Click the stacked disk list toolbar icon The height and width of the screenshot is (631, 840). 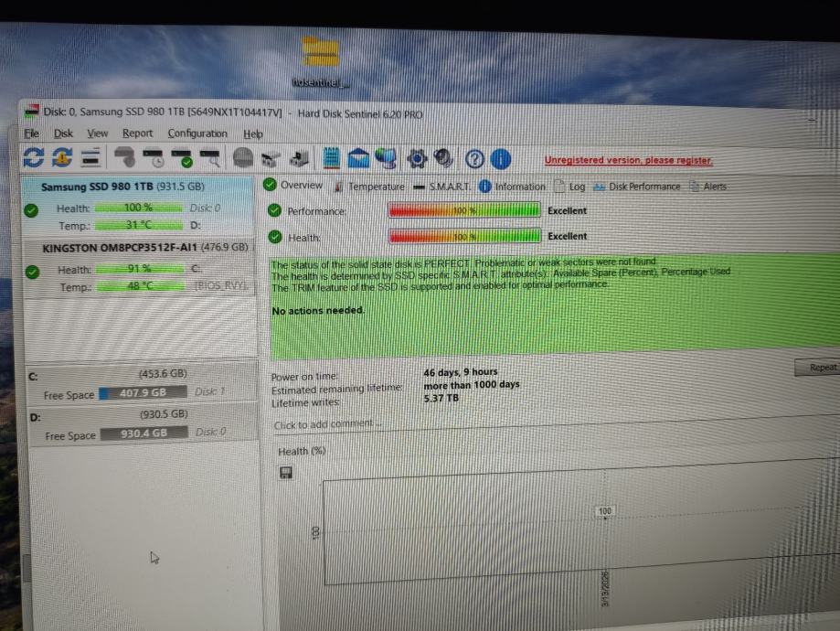(x=90, y=157)
